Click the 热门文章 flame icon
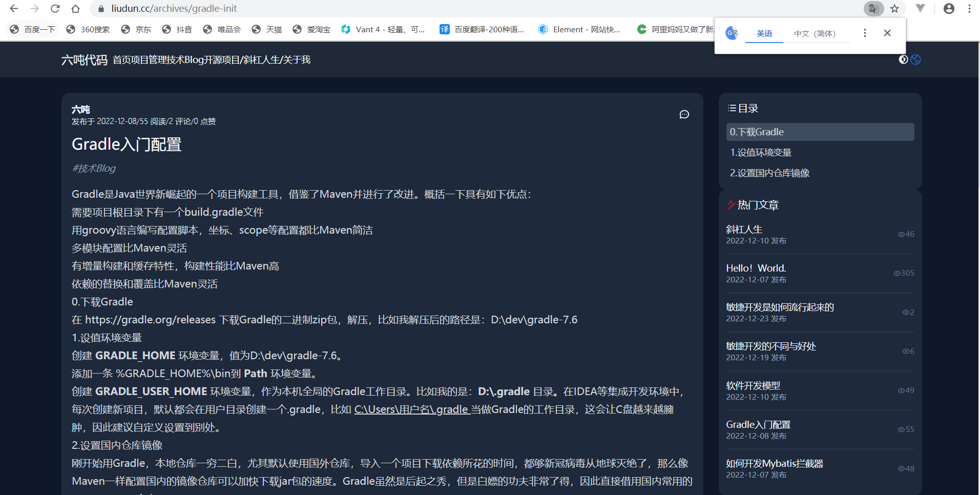This screenshot has width=980, height=495. [731, 205]
